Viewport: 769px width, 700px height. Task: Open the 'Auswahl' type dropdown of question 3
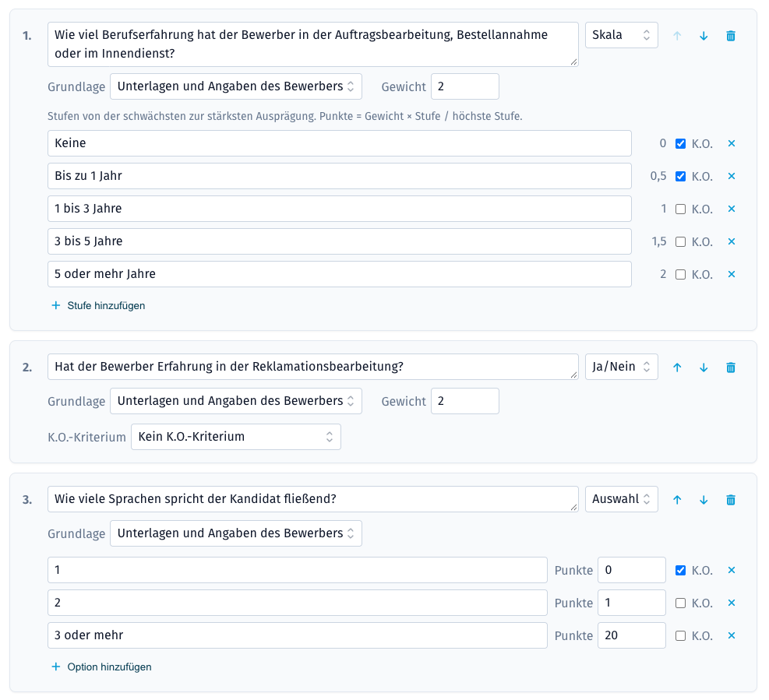[x=622, y=499]
